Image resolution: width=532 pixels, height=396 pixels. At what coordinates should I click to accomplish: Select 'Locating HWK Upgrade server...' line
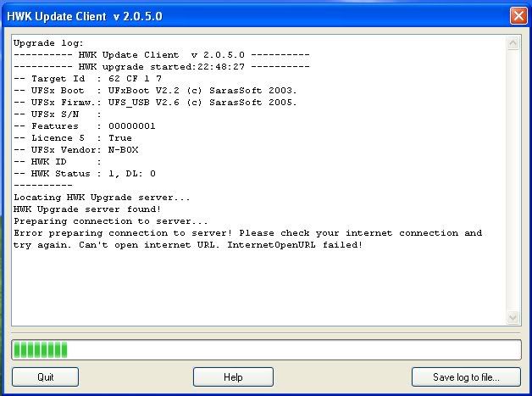(x=102, y=198)
